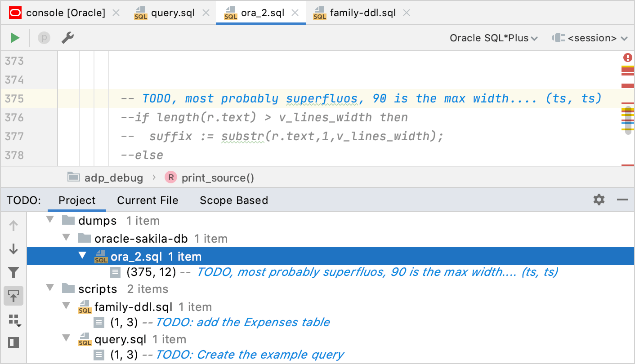Image resolution: width=635 pixels, height=364 pixels.
Task: Click the query.sql file icon in the tree
Action: coord(85,339)
